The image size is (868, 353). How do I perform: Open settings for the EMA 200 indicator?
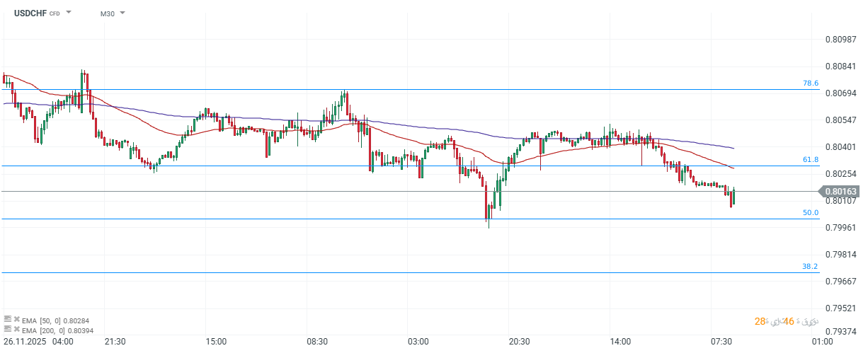pos(8,330)
